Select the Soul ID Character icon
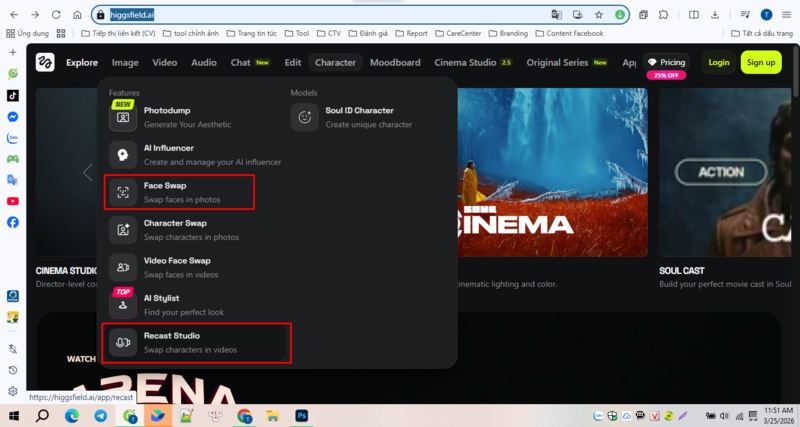The image size is (800, 427). (x=305, y=117)
